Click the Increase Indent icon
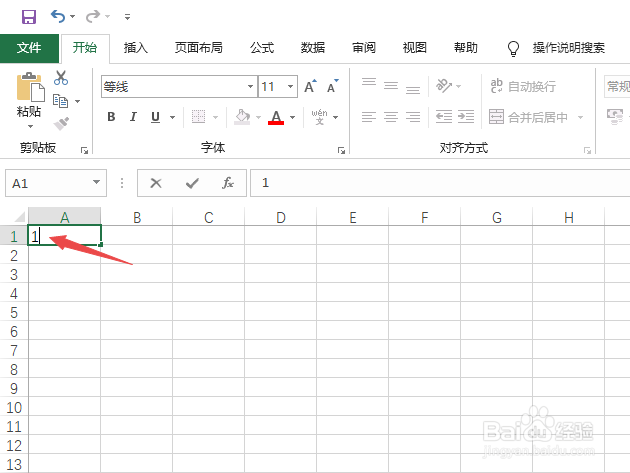 (466, 117)
